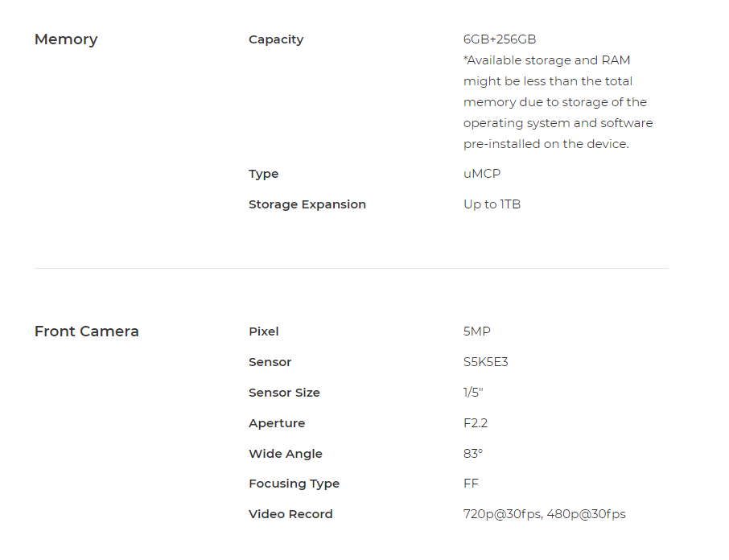Click the available storage disclaimer text
This screenshot has height=560, width=729.
558,102
